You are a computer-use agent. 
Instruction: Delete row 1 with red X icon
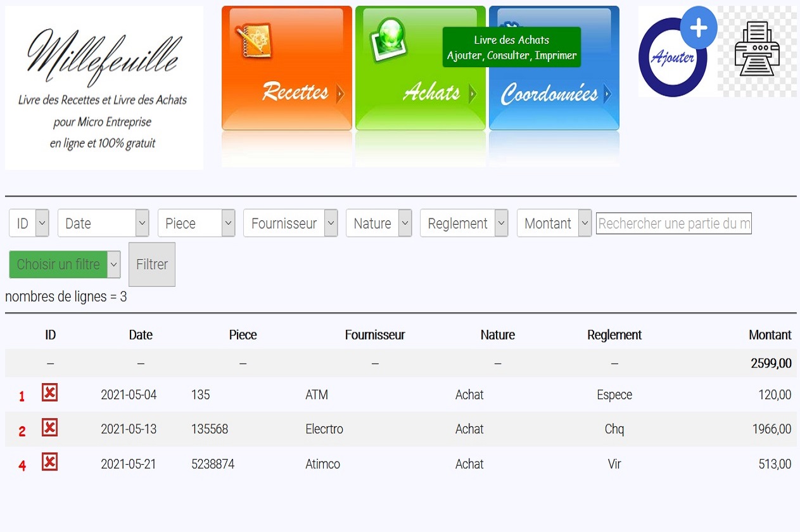pos(49,393)
